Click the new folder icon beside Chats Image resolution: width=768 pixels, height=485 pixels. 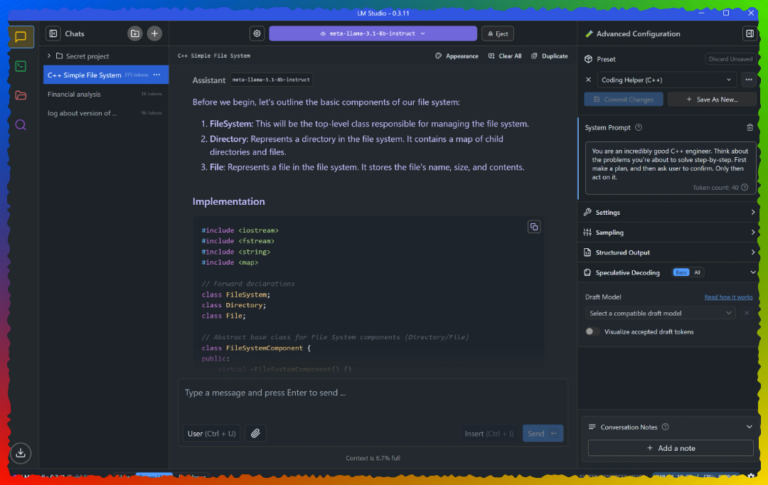coord(135,33)
